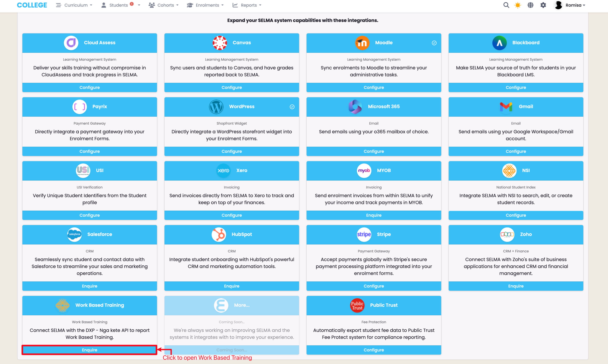Open the Enrolments menu
Image resolution: width=608 pixels, height=364 pixels.
coord(205,5)
